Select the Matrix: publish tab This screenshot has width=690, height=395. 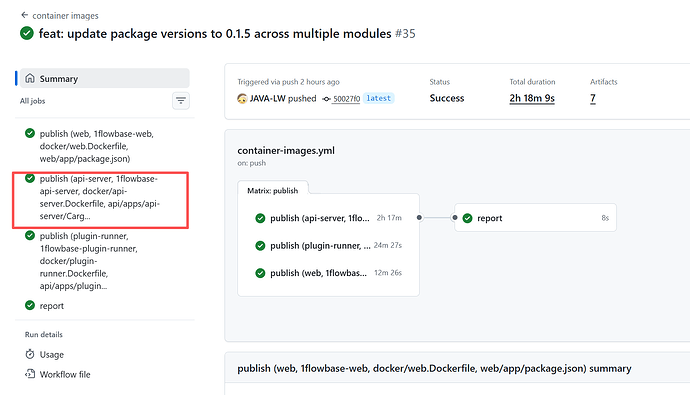pos(272,190)
